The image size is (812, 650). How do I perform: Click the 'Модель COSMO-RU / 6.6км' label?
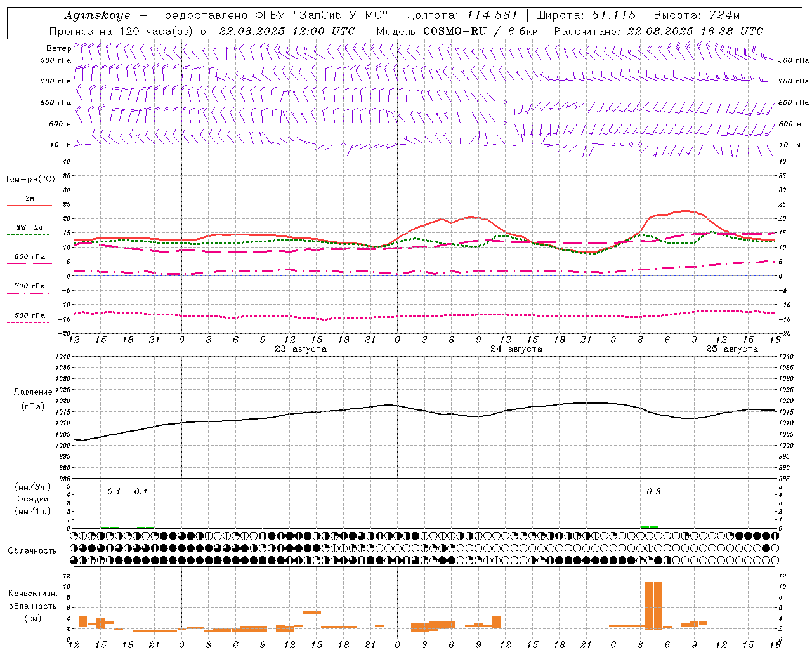point(457,31)
